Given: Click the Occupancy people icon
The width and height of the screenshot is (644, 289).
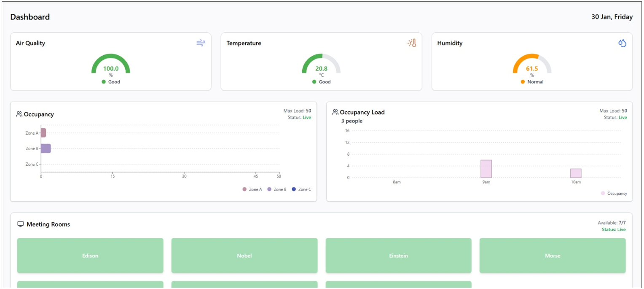Looking at the screenshot, I should click(19, 114).
